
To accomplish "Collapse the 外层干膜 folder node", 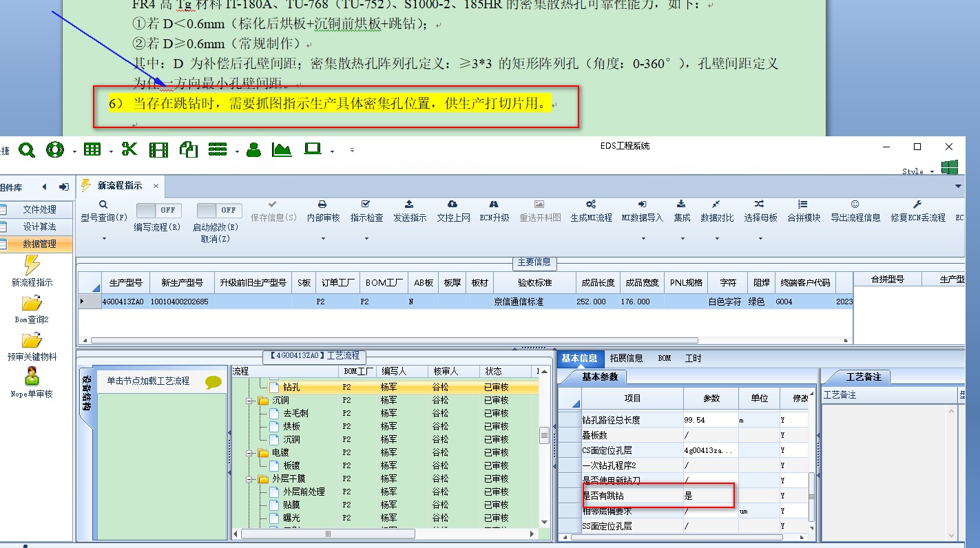I will (249, 478).
